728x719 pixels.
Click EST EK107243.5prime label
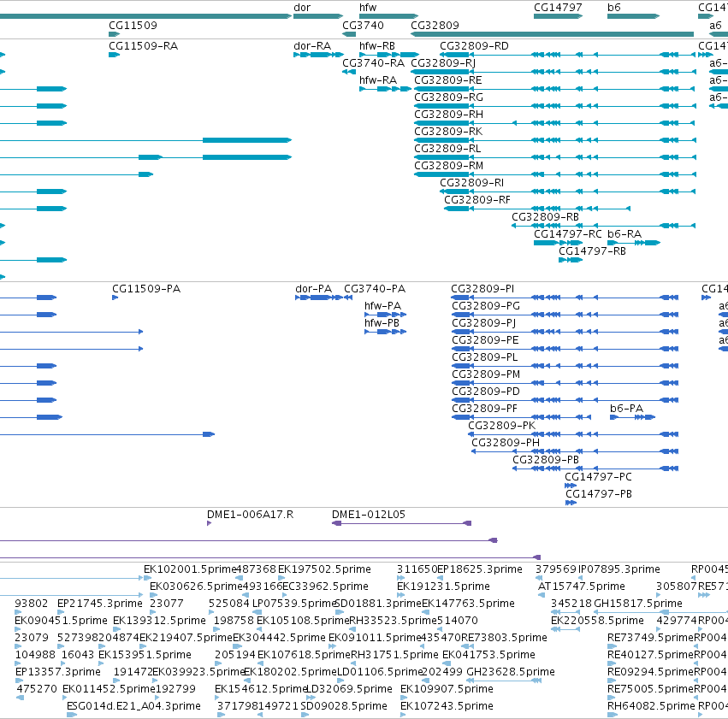(x=447, y=706)
